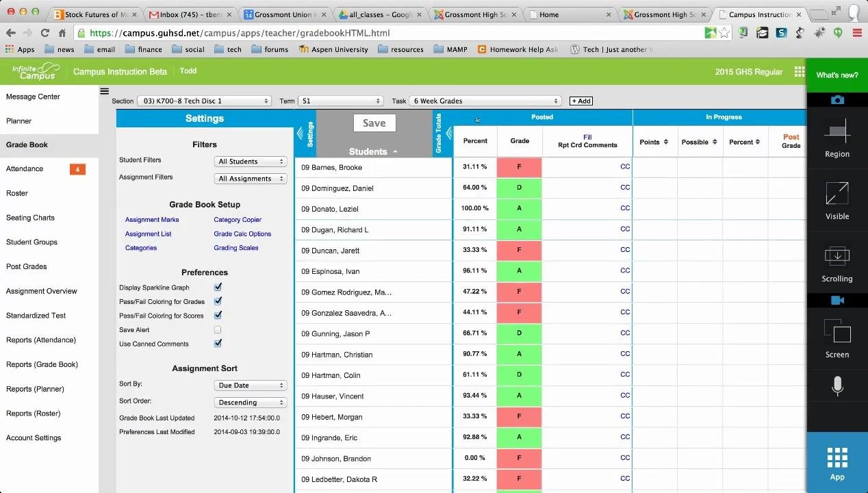Click the video camera icon

click(x=837, y=300)
